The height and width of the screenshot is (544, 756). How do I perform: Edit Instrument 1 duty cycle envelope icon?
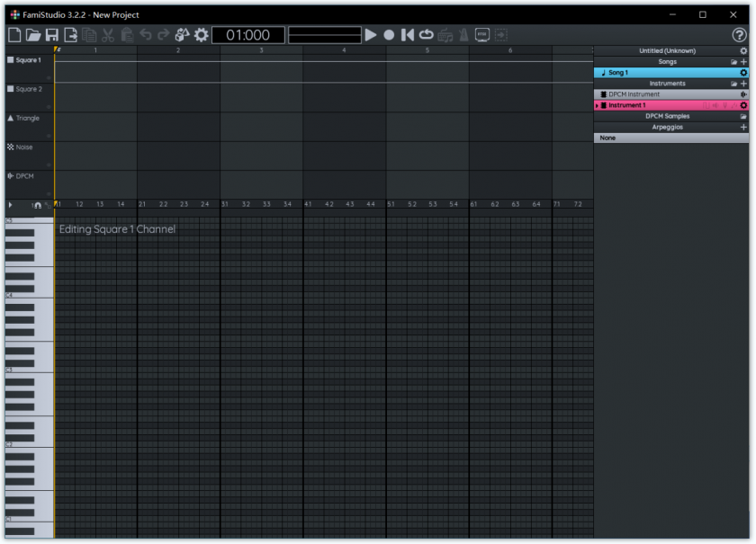706,105
